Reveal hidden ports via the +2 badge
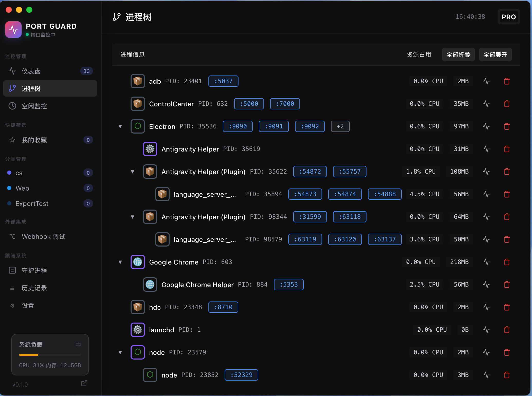Viewport: 532px width, 396px height. [340, 126]
